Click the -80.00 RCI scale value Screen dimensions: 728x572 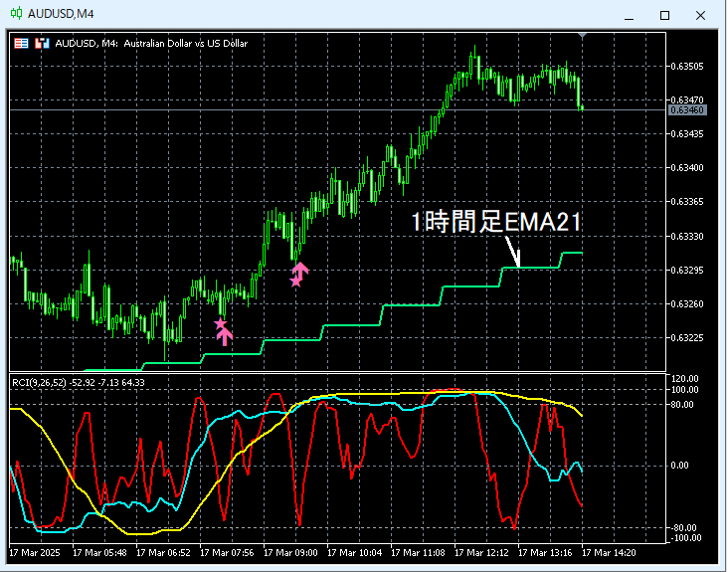tap(684, 528)
